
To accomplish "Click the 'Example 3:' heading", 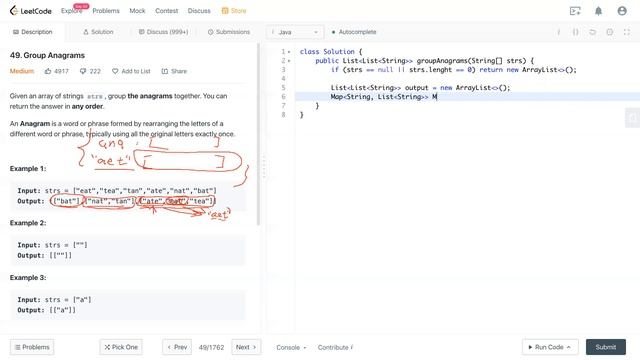I will 28,278.
